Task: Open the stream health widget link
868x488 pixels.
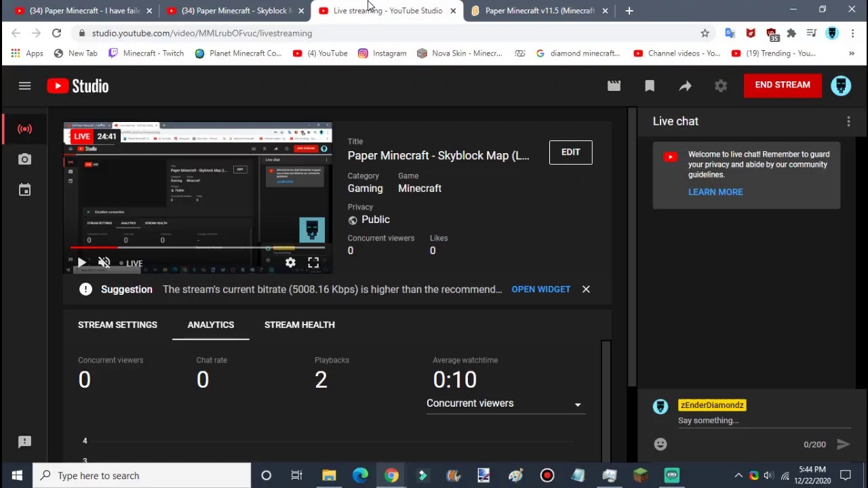Action: pos(540,289)
